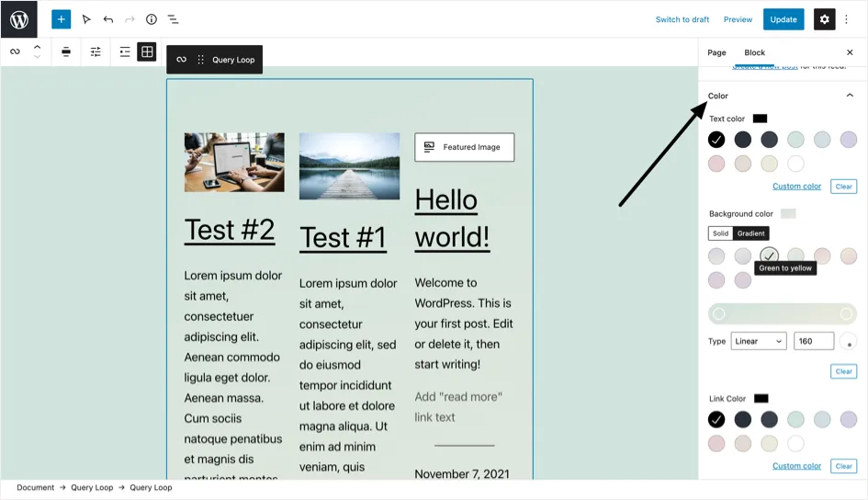The width and height of the screenshot is (868, 500).
Task: Collapse the Color panel section
Action: [x=849, y=96]
